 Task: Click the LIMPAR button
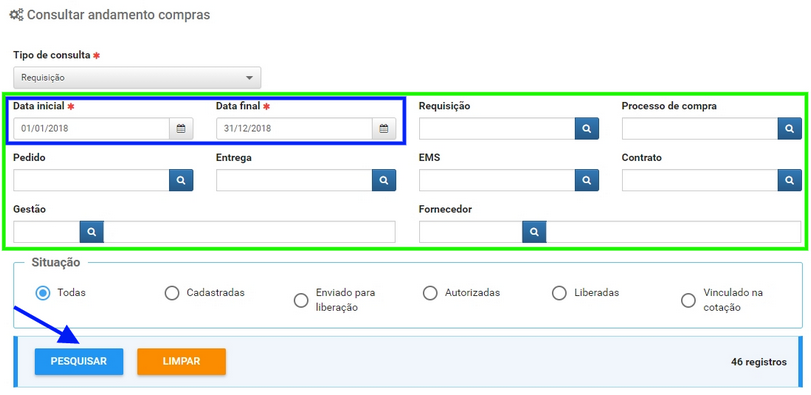[182, 361]
